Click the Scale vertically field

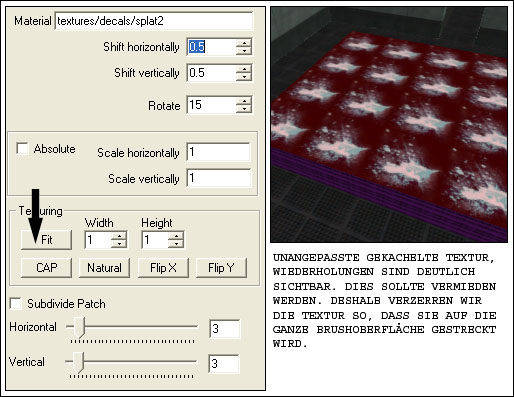(218, 178)
